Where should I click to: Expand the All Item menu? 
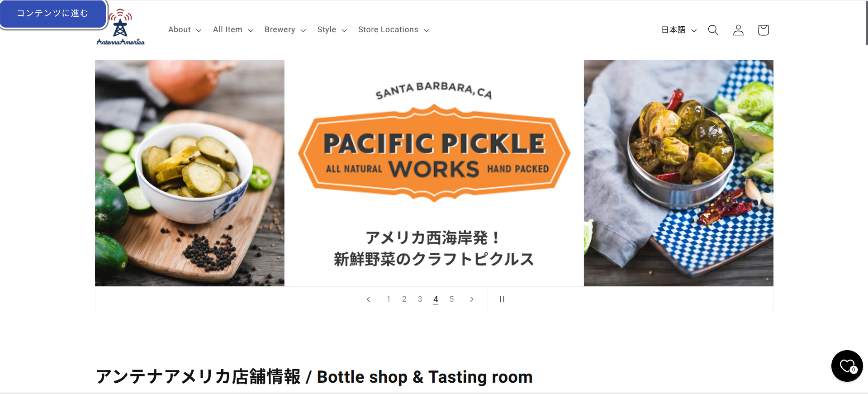click(x=233, y=30)
